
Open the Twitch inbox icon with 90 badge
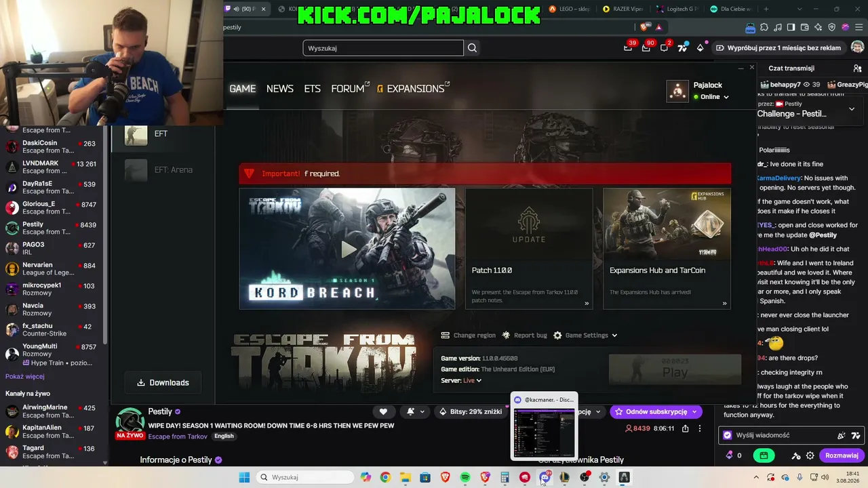tap(647, 47)
